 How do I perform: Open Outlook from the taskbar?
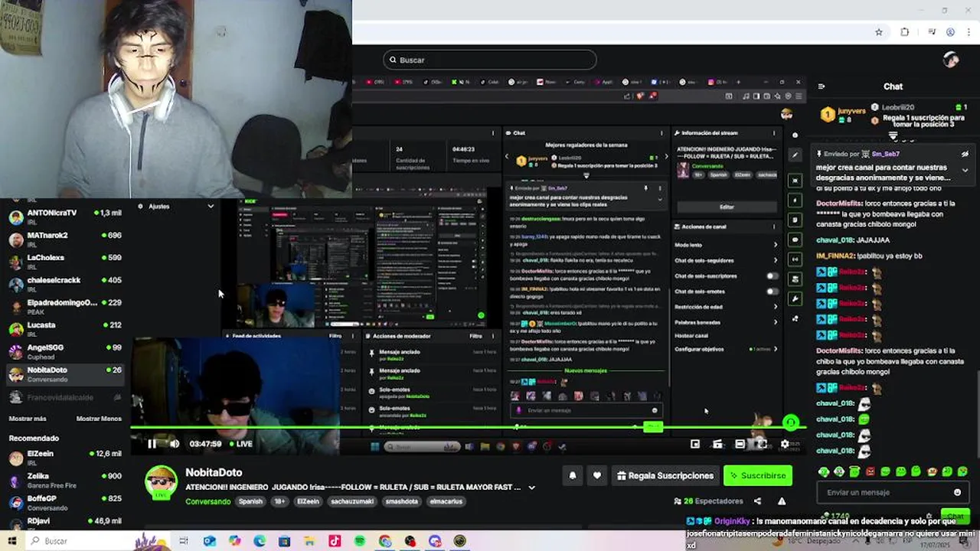[210, 541]
